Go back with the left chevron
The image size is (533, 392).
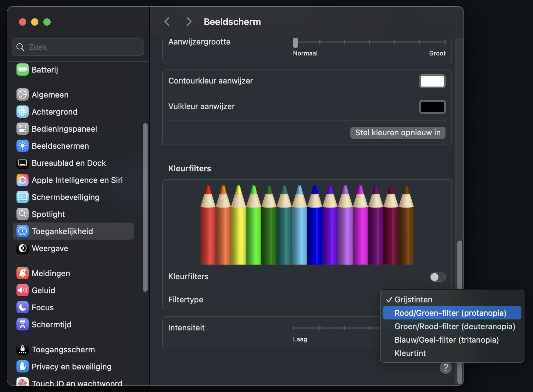click(x=167, y=22)
